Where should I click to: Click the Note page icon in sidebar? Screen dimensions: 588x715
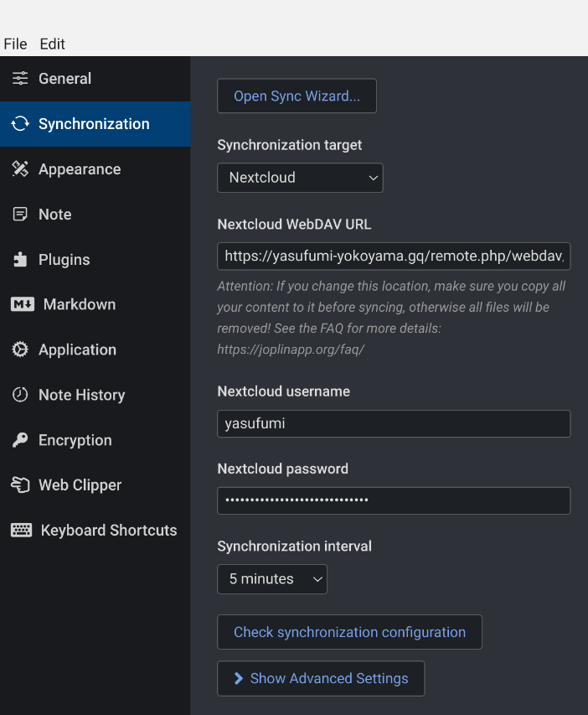pos(20,215)
